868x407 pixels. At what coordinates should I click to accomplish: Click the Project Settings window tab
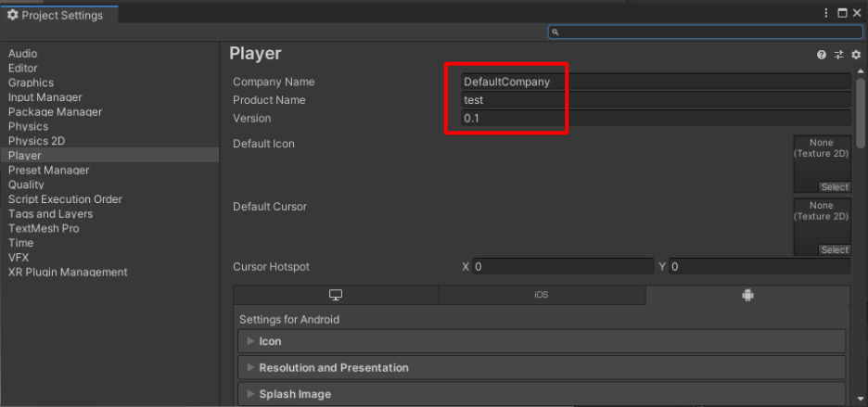point(58,15)
